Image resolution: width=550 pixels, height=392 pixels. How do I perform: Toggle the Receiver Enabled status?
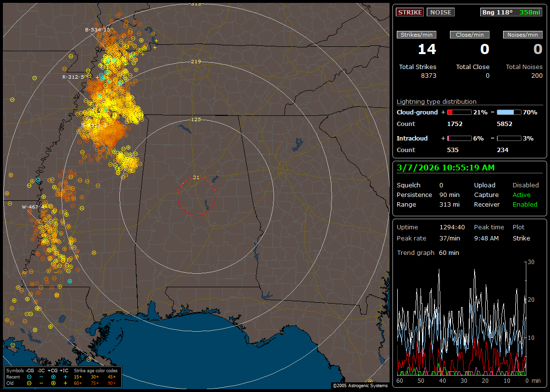tap(524, 204)
